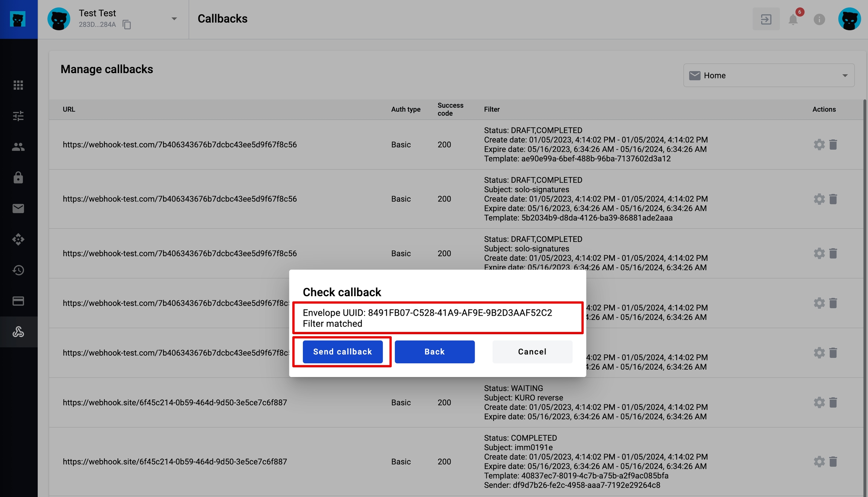Screen dimensions: 868x497
Task: Open dashboard grid icon in sidebar
Action: point(18,85)
